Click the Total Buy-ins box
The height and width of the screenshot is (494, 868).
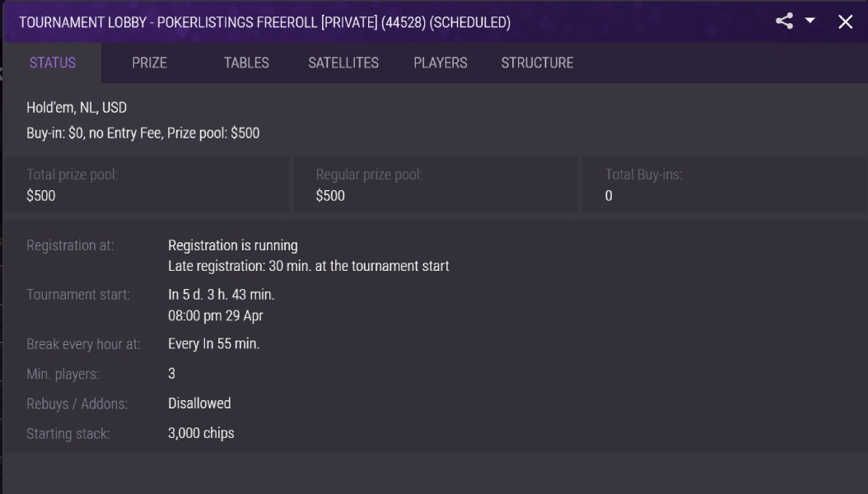click(726, 184)
